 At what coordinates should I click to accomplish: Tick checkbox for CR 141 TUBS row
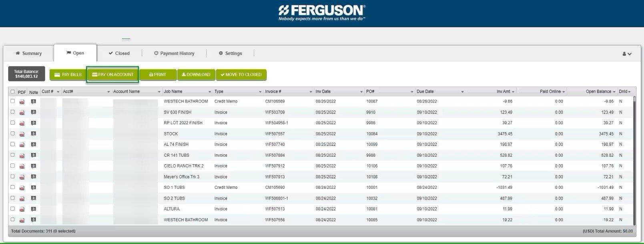12,155
